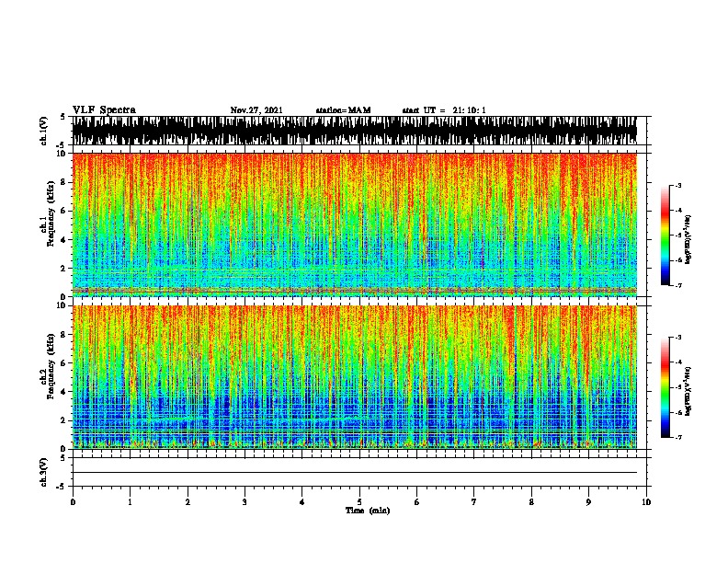This screenshot has height=563, width=728.
Task: Click the date label "Nov.27, 2021"
Action: tap(256, 110)
